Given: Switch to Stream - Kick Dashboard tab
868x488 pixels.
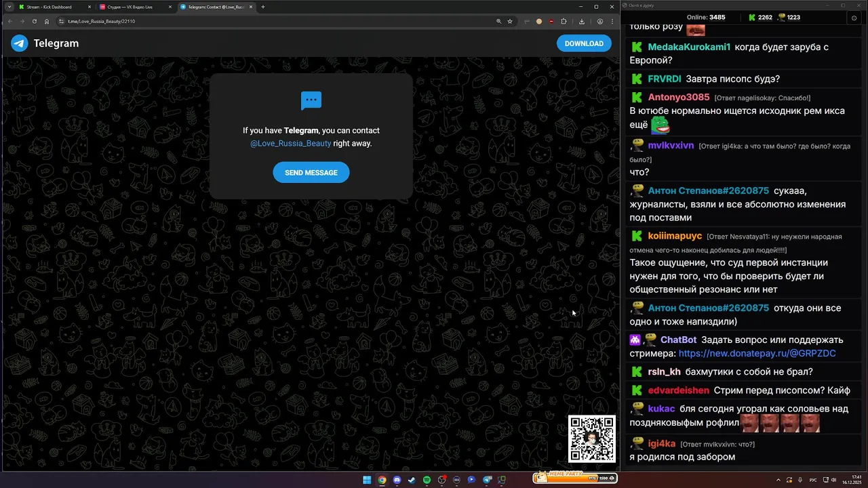Looking at the screenshot, I should 54,7.
